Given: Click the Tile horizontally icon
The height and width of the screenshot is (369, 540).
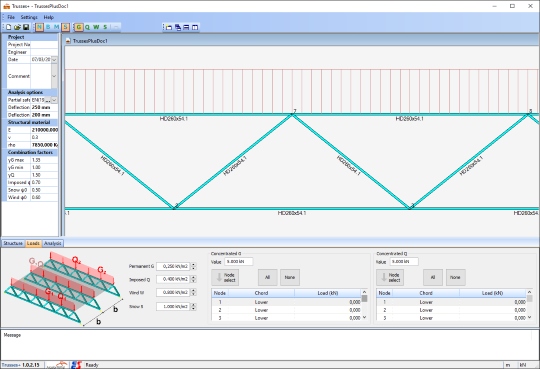Looking at the screenshot, I should 186,27.
